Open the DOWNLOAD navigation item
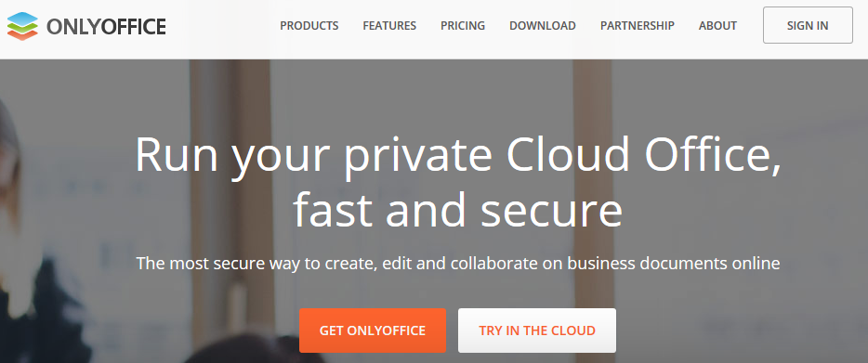Image resolution: width=868 pixels, height=363 pixels. pos(543,25)
